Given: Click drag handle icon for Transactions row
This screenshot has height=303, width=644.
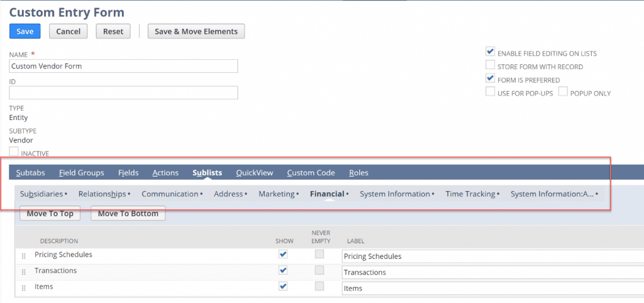Looking at the screenshot, I should pyautogui.click(x=25, y=272).
